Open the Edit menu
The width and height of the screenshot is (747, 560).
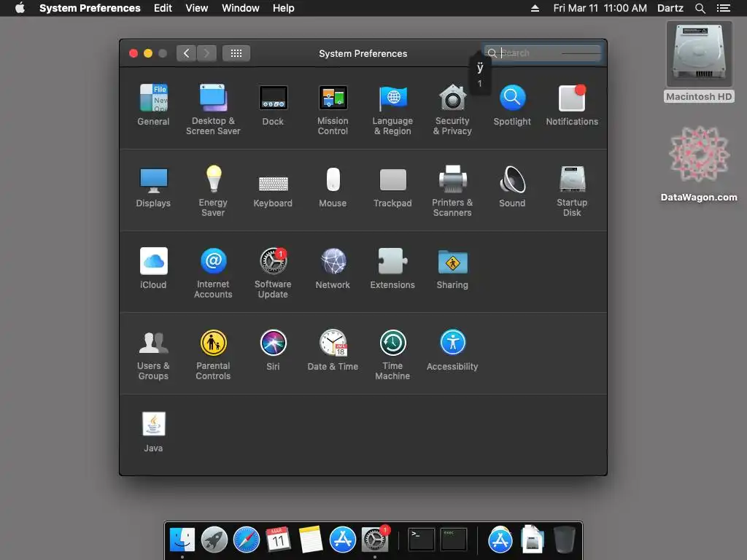coord(163,8)
